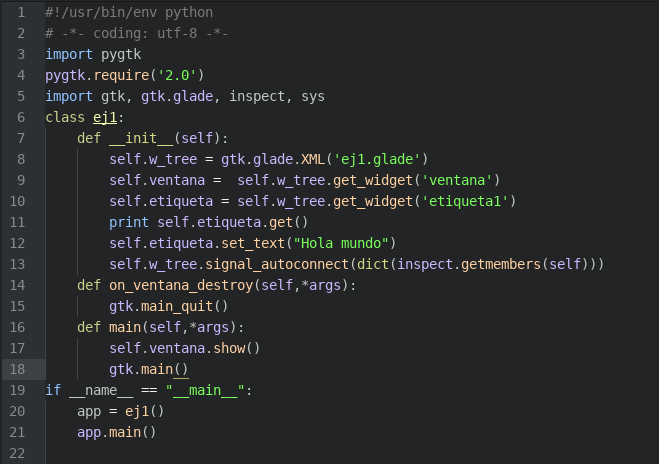Click the gtk.main_quit() call

tap(169, 306)
